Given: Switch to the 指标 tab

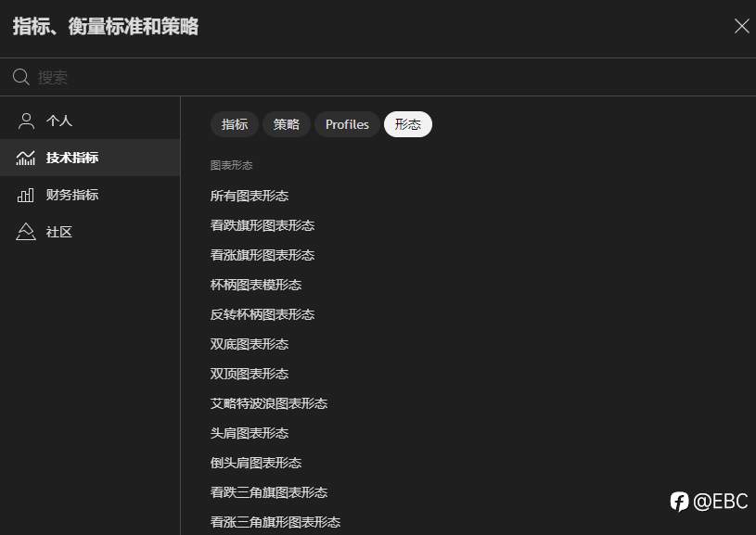Looking at the screenshot, I should [x=235, y=124].
